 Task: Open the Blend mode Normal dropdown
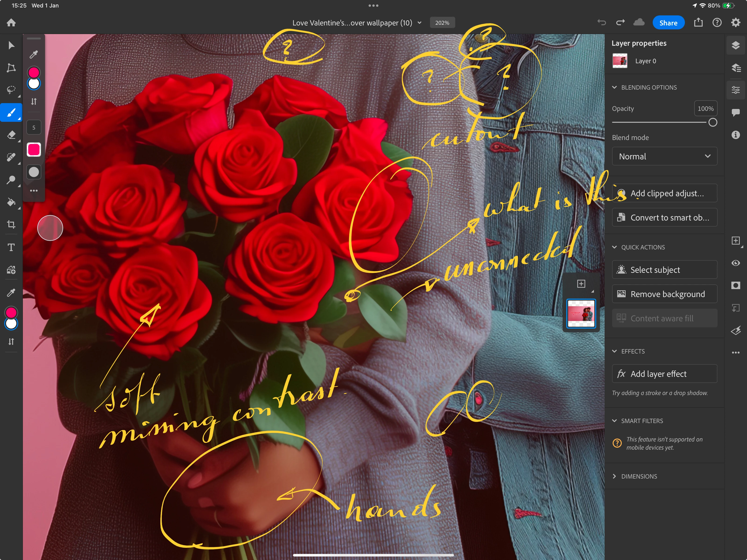(x=664, y=156)
